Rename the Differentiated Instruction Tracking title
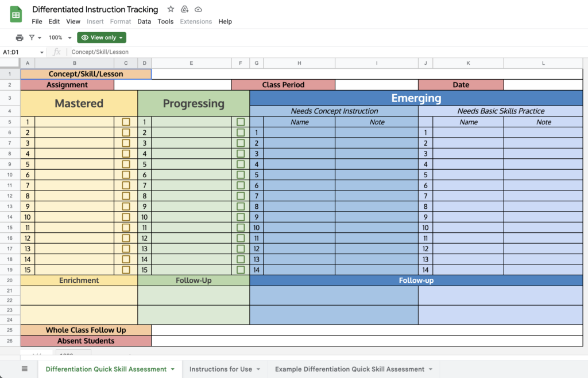The height and width of the screenshot is (378, 588). [95, 9]
